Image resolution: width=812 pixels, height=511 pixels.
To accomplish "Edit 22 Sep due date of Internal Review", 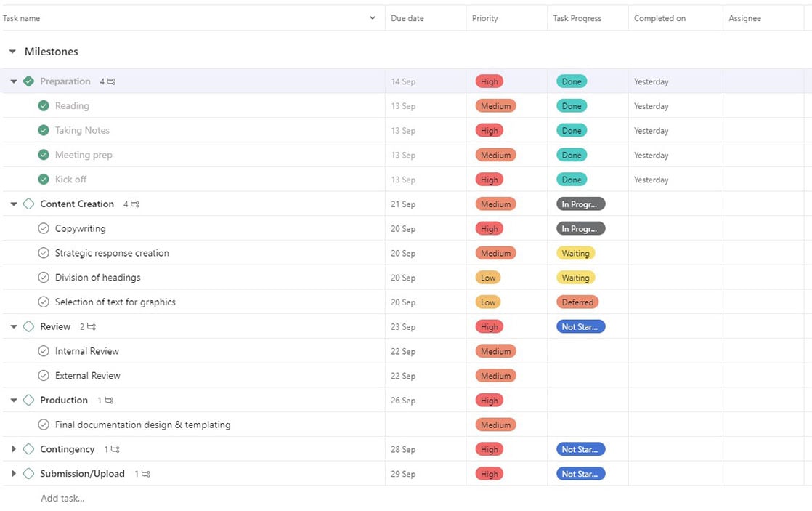I will coord(403,351).
